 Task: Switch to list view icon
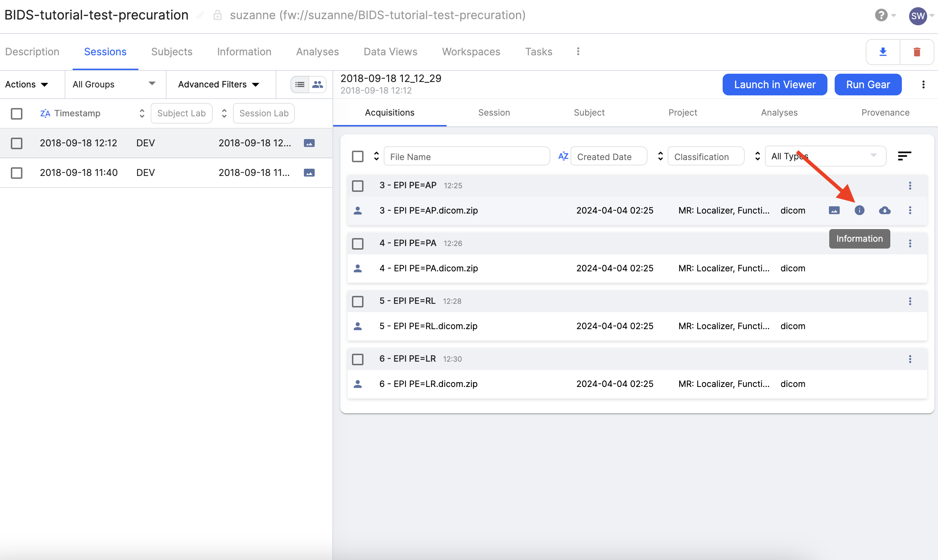tap(300, 84)
